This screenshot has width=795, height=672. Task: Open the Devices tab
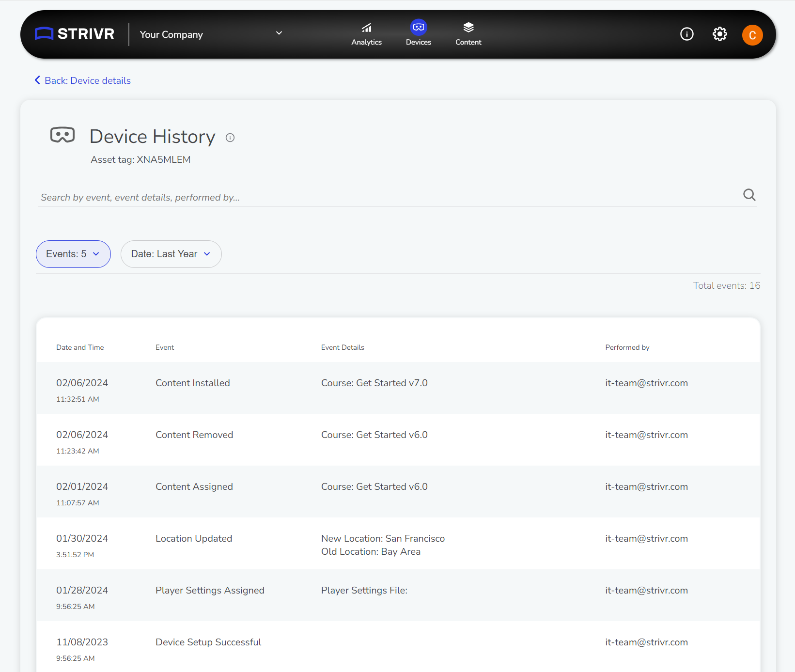(x=419, y=33)
